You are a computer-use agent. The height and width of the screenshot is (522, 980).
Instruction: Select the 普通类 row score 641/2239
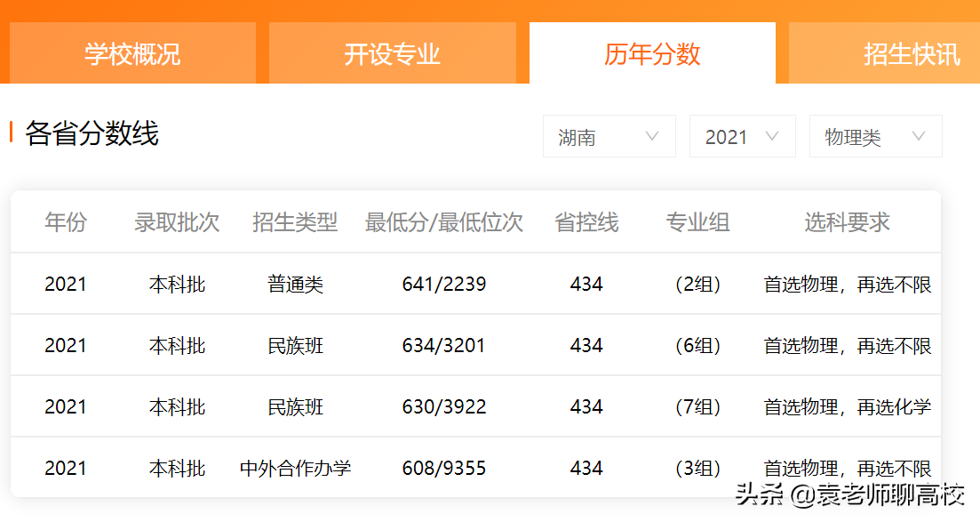445,284
